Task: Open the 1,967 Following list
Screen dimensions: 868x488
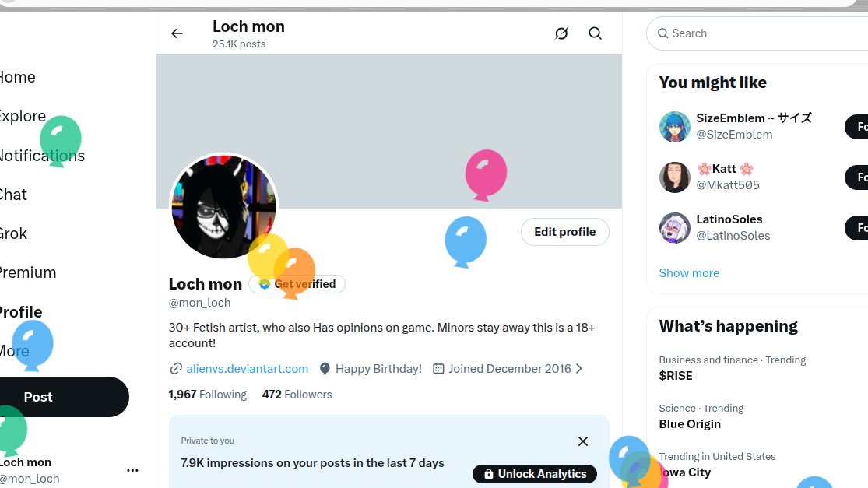Action: pyautogui.click(x=208, y=395)
